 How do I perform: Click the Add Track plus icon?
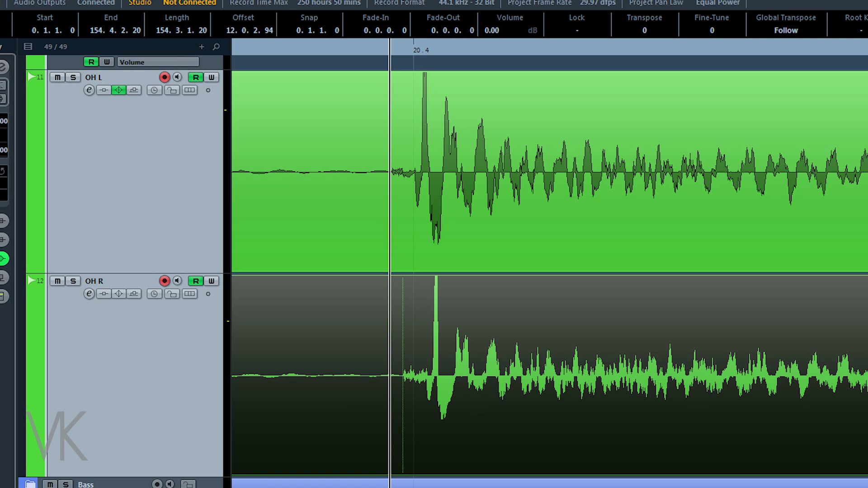(202, 47)
